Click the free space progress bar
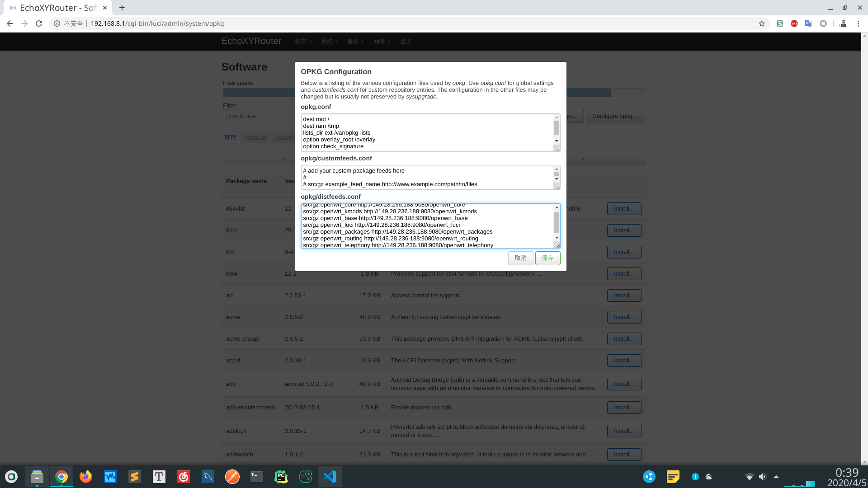The width and height of the screenshot is (868, 488). tap(434, 93)
